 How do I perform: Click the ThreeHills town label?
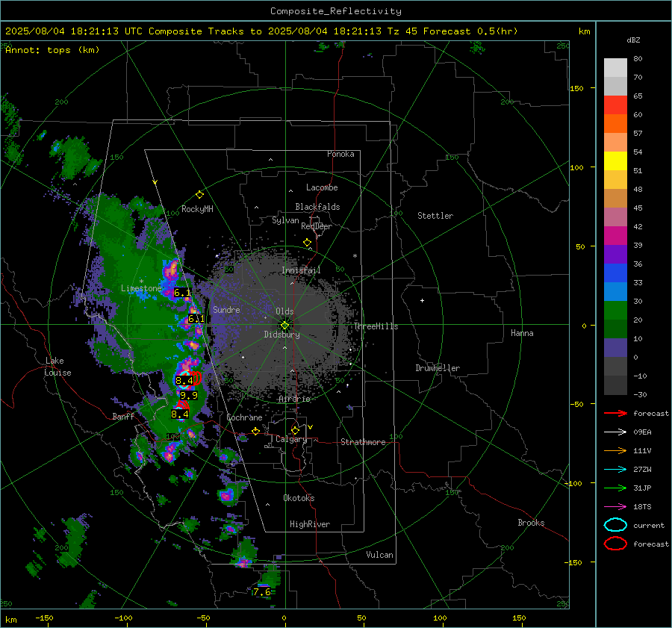[376, 326]
